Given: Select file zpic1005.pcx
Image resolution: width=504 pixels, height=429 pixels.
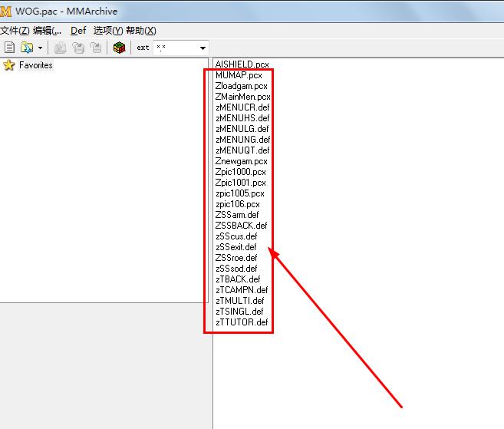Looking at the screenshot, I should (240, 193).
